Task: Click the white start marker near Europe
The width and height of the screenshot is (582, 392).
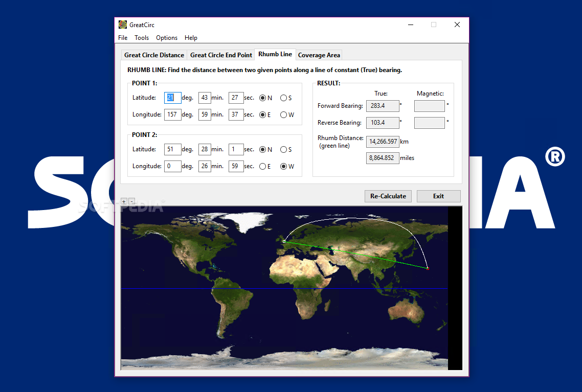Action: tap(284, 241)
